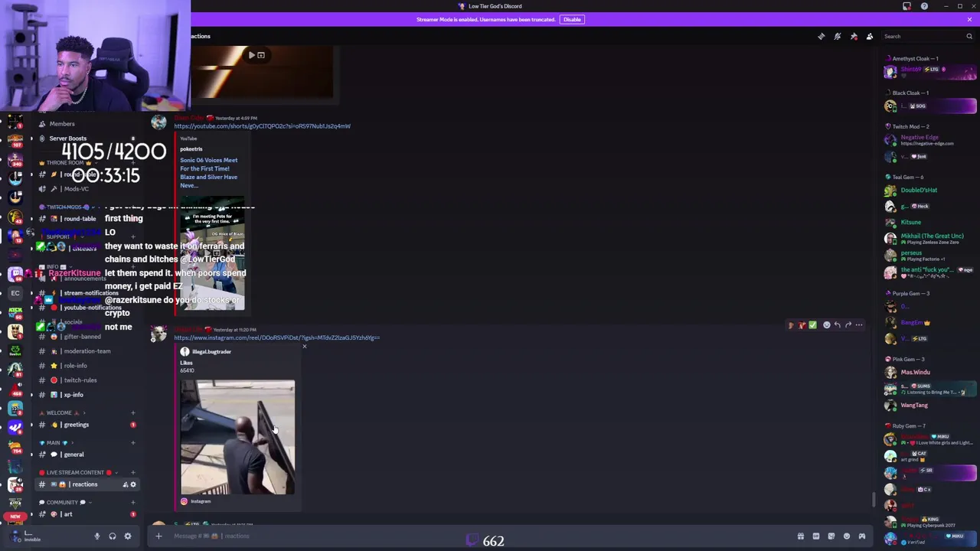
Task: Open DoubleD'Hat member profile
Action: tap(929, 190)
